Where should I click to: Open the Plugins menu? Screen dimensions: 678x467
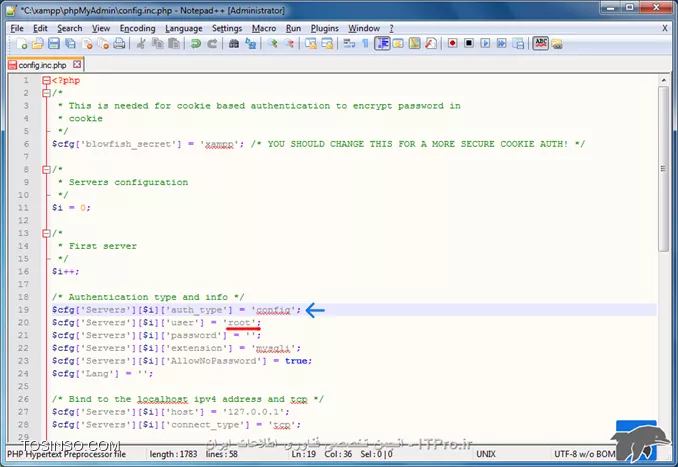tap(325, 29)
